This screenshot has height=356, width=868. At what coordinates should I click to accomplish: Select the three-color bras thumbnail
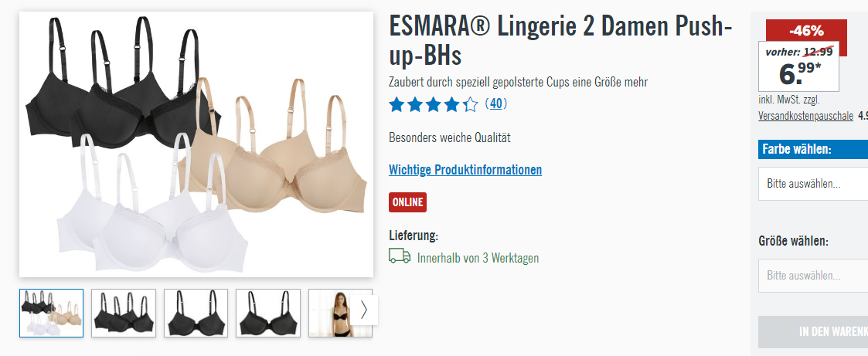pyautogui.click(x=52, y=313)
